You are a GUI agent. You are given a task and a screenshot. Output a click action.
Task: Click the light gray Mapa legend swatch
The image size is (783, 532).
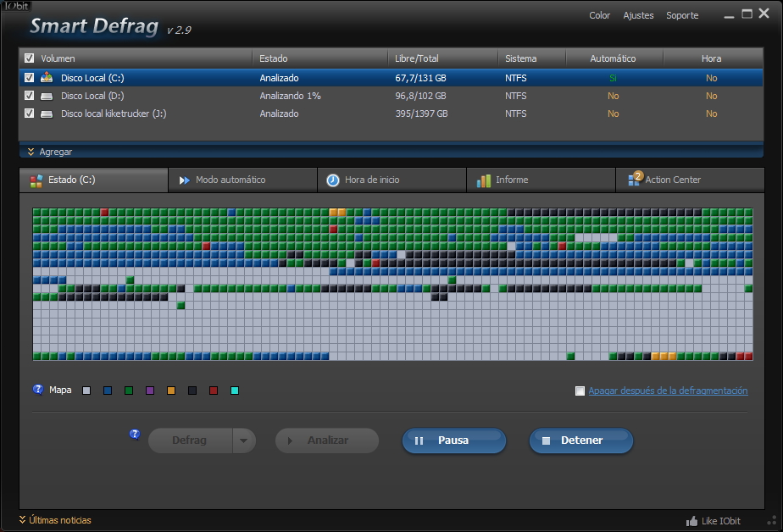point(86,391)
